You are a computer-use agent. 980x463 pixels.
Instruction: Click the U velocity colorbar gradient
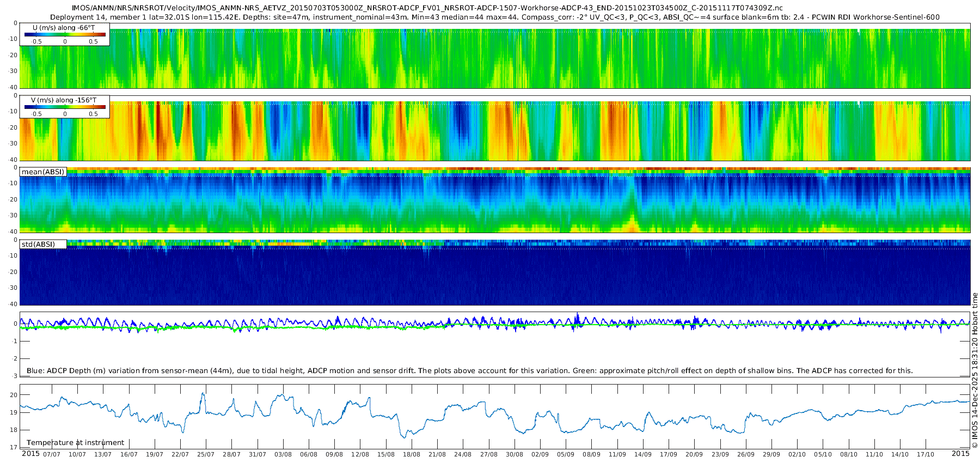pyautogui.click(x=65, y=35)
